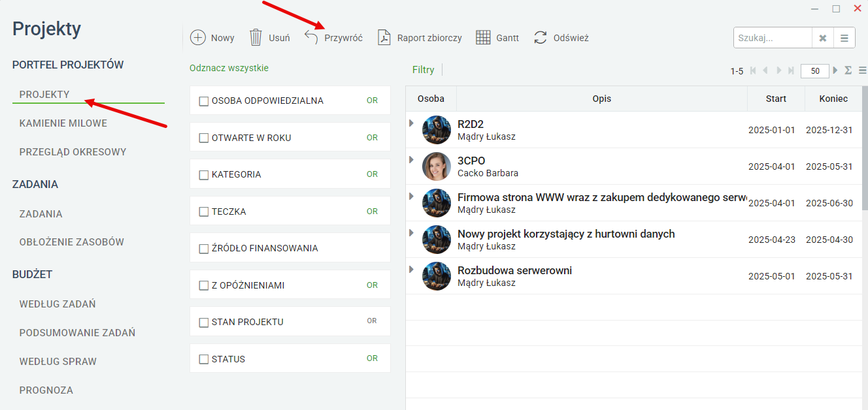Open the Gantt chart grid icon
Image resolution: width=868 pixels, height=410 pixels.
[x=483, y=38]
